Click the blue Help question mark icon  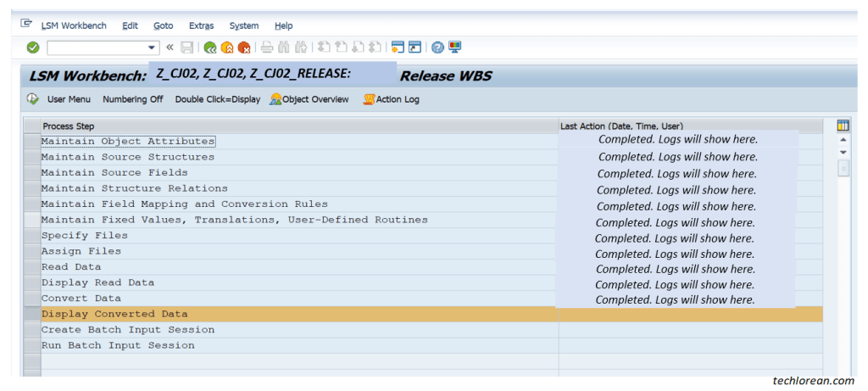(x=438, y=47)
